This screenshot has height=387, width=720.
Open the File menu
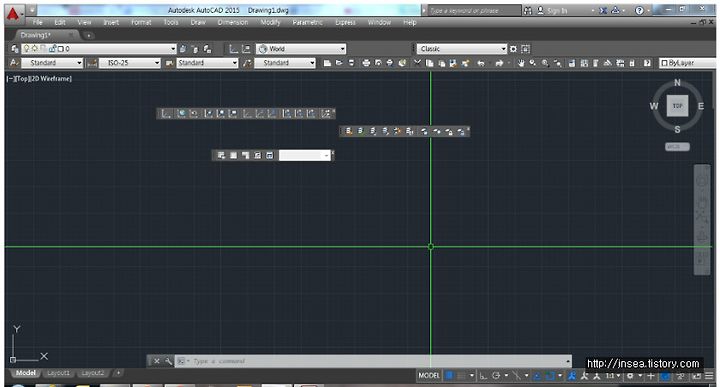pos(38,22)
